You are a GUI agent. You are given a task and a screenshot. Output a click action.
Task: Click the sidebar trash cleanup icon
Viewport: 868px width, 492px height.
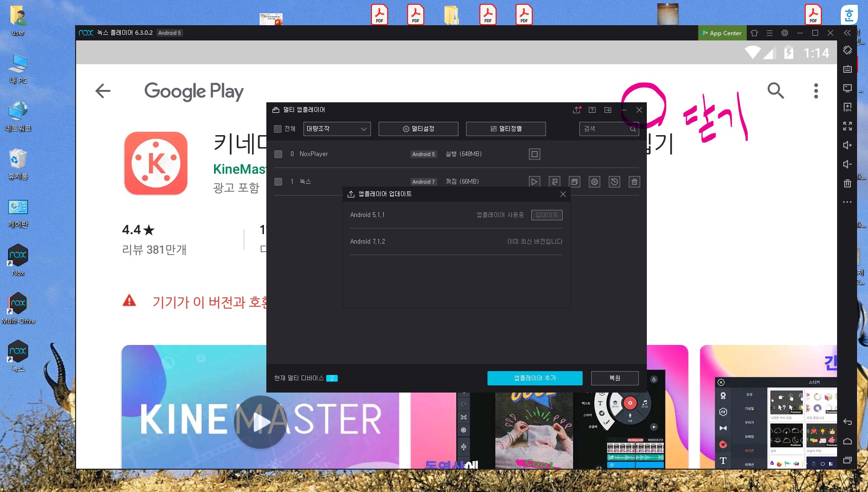(848, 183)
